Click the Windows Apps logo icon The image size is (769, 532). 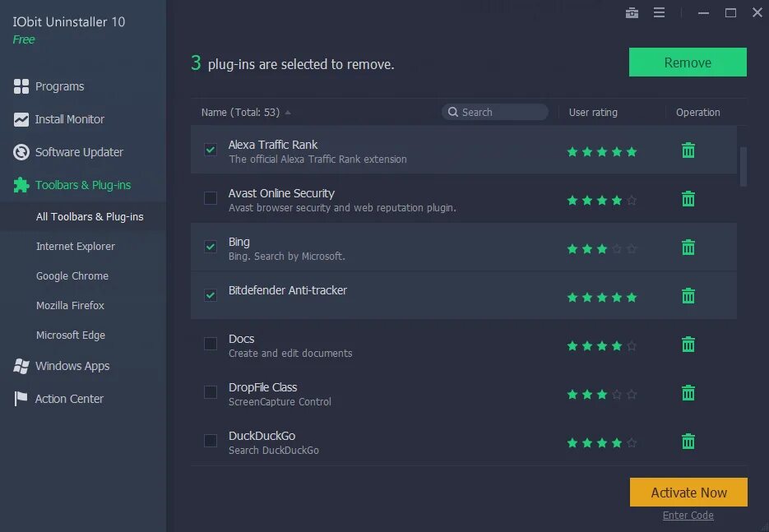pyautogui.click(x=21, y=366)
